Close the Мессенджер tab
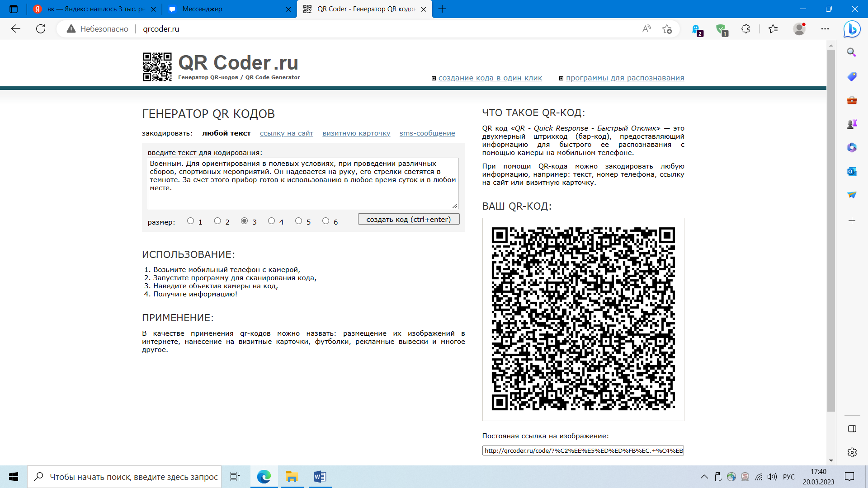This screenshot has height=488, width=868. click(x=288, y=9)
